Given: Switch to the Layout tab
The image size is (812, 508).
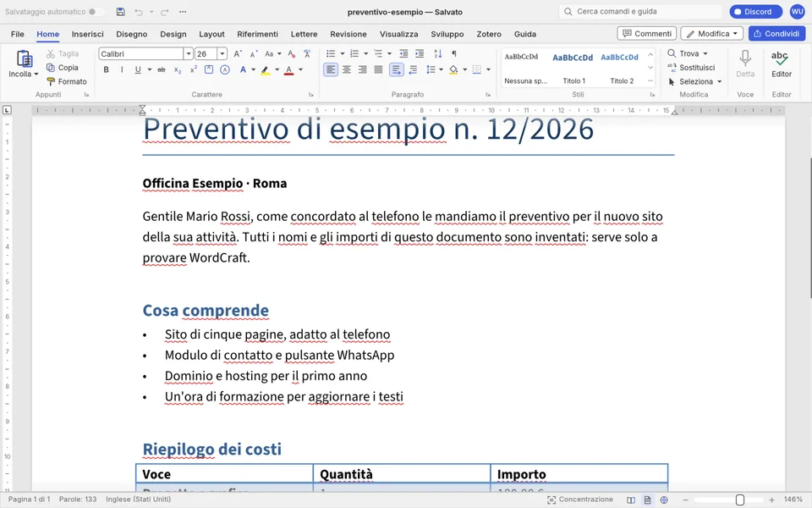Looking at the screenshot, I should coord(211,34).
